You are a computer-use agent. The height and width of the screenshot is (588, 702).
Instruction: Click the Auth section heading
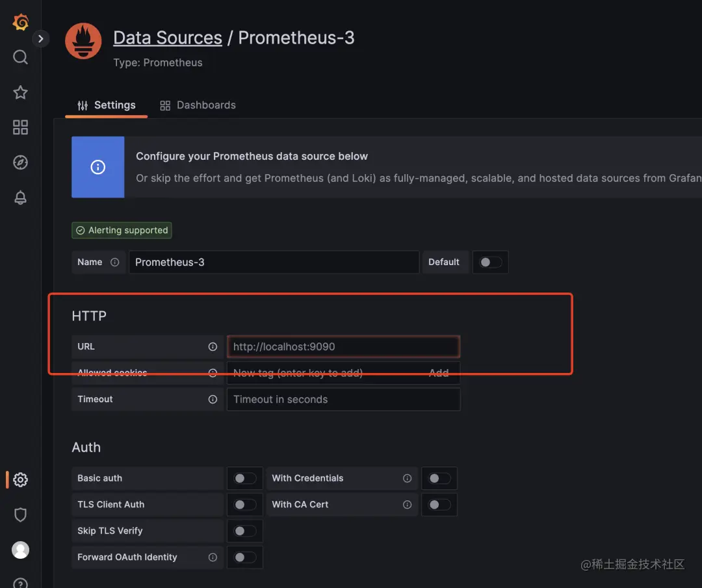tap(86, 448)
